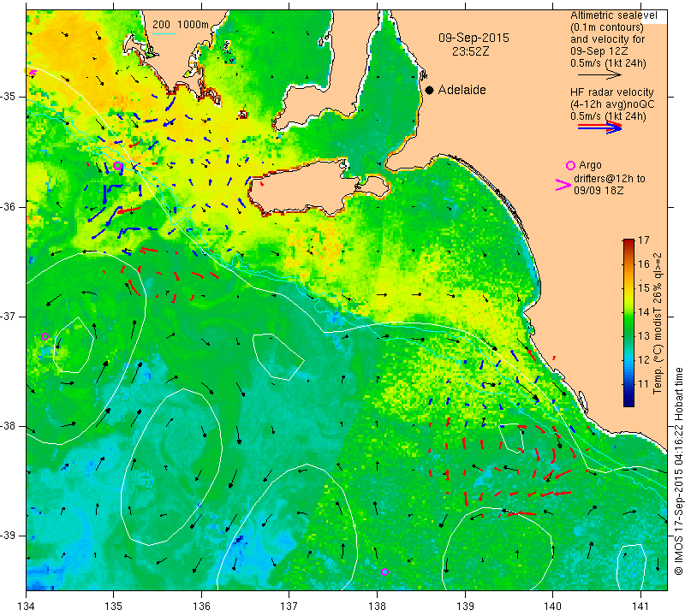This screenshot has width=685, height=616.
Task: Click the Adelaide label
Action: tap(462, 90)
